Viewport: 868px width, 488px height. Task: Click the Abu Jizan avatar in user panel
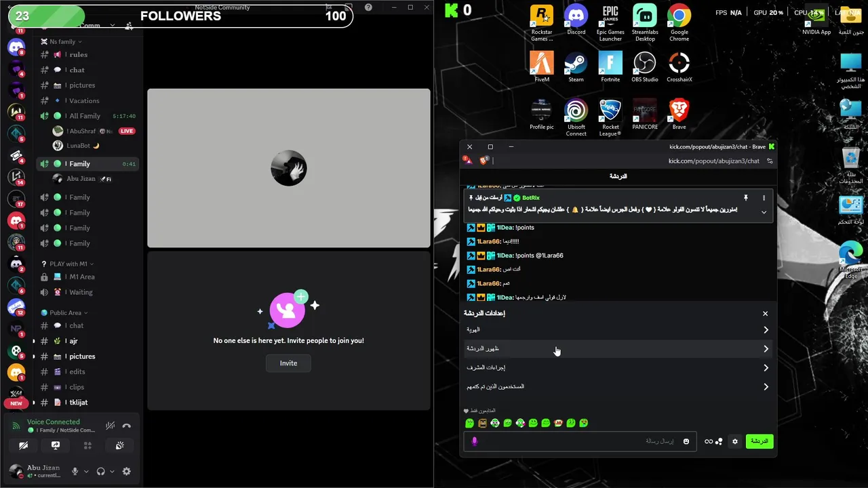(x=16, y=470)
